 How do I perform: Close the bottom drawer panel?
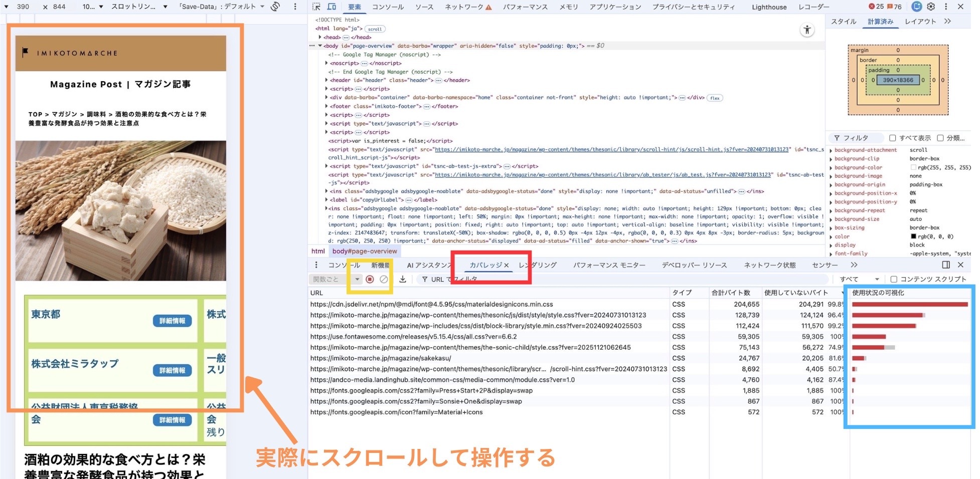pos(960,265)
